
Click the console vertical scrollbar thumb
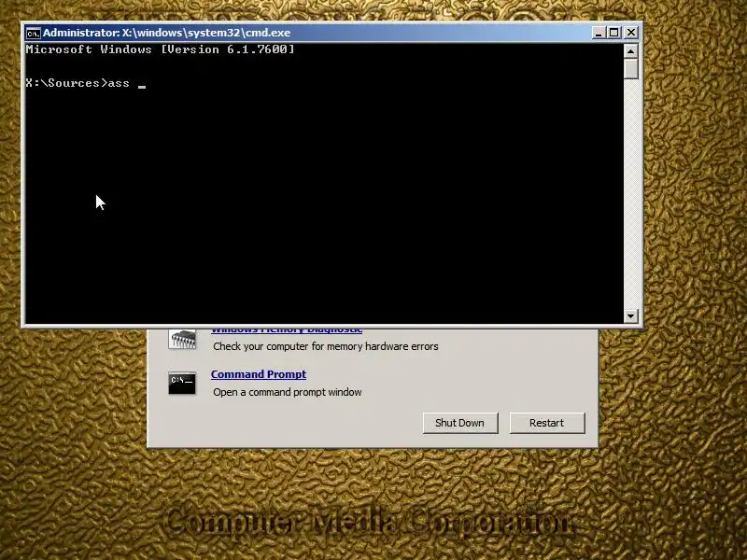[631, 68]
